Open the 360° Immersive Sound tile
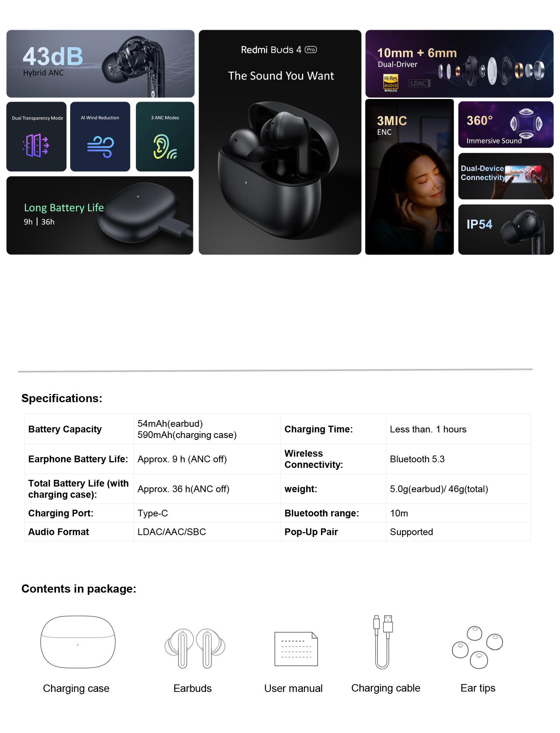The height and width of the screenshot is (733, 560). pos(506,124)
